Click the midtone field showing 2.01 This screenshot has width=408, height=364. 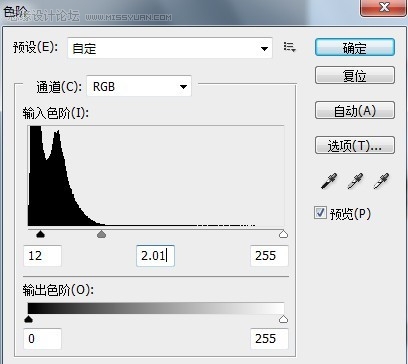(155, 256)
